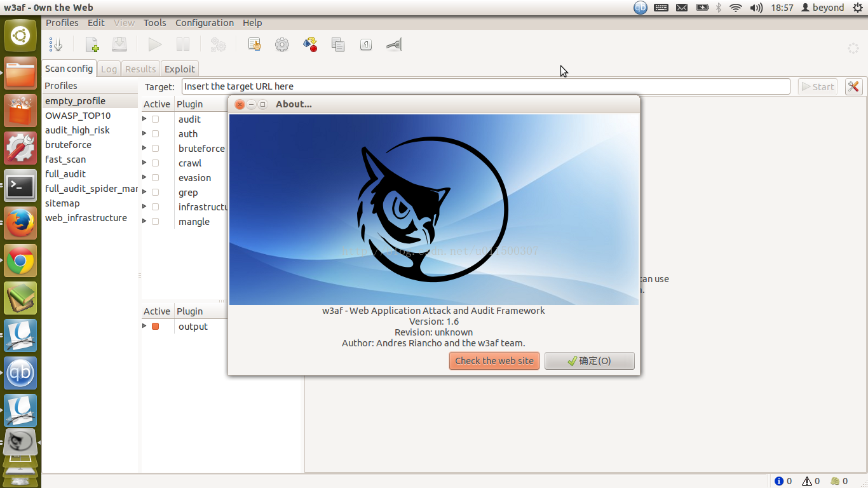Click the blue information icon in status bar
The height and width of the screenshot is (488, 868).
779,481
